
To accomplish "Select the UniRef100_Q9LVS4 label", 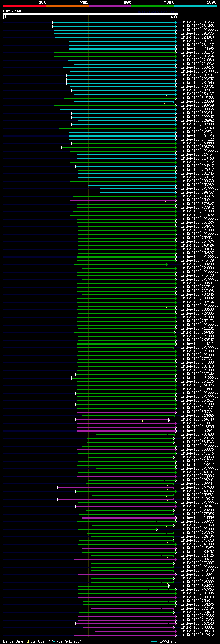I will point(197,56).
